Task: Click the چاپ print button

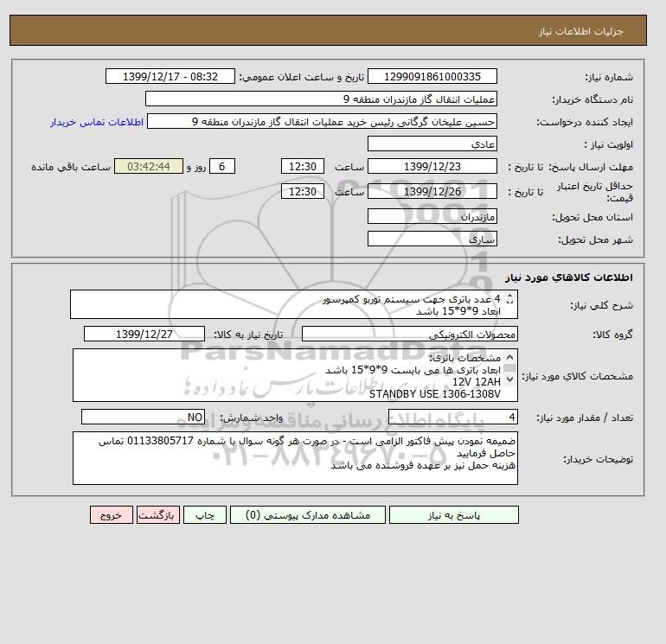Action: tap(205, 514)
